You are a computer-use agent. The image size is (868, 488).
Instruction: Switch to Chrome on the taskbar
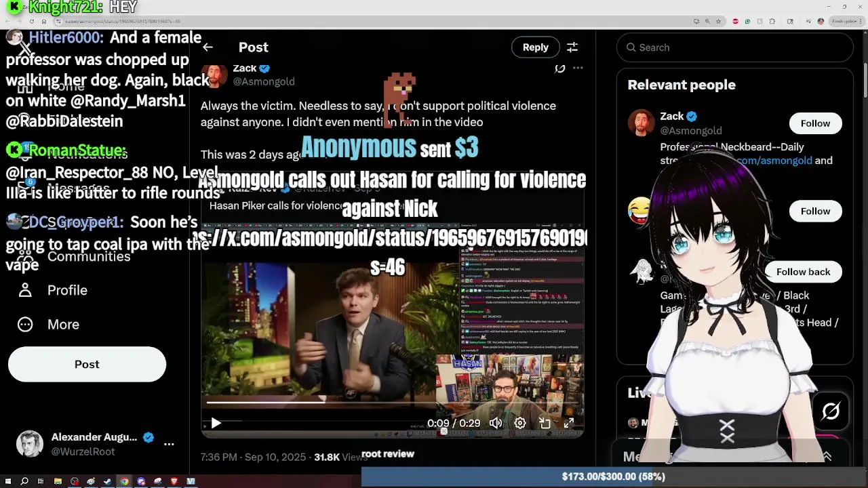point(124,481)
